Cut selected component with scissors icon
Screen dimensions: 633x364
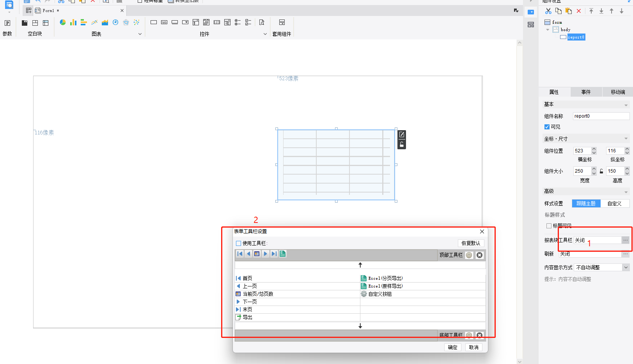[x=548, y=11]
